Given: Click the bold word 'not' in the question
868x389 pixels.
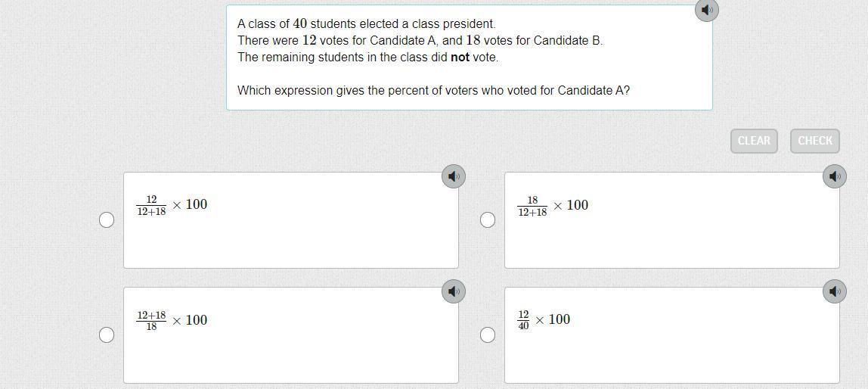Looking at the screenshot, I should [x=460, y=58].
